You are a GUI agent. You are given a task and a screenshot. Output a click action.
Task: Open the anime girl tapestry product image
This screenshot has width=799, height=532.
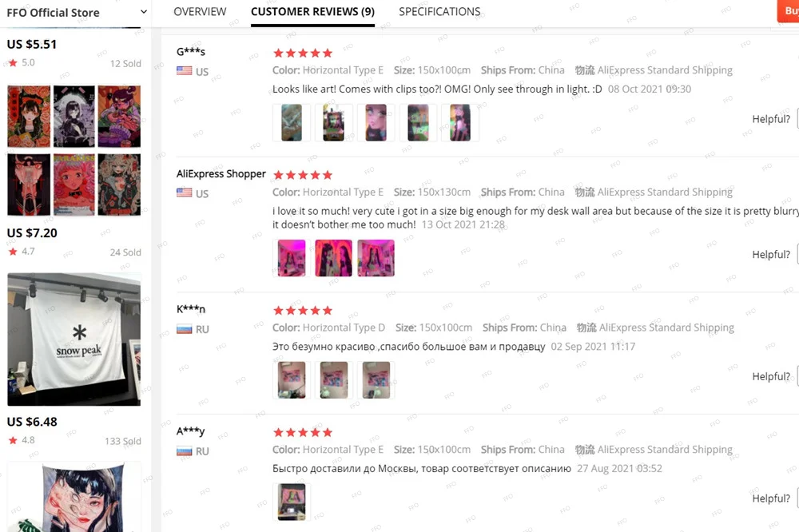(74, 497)
